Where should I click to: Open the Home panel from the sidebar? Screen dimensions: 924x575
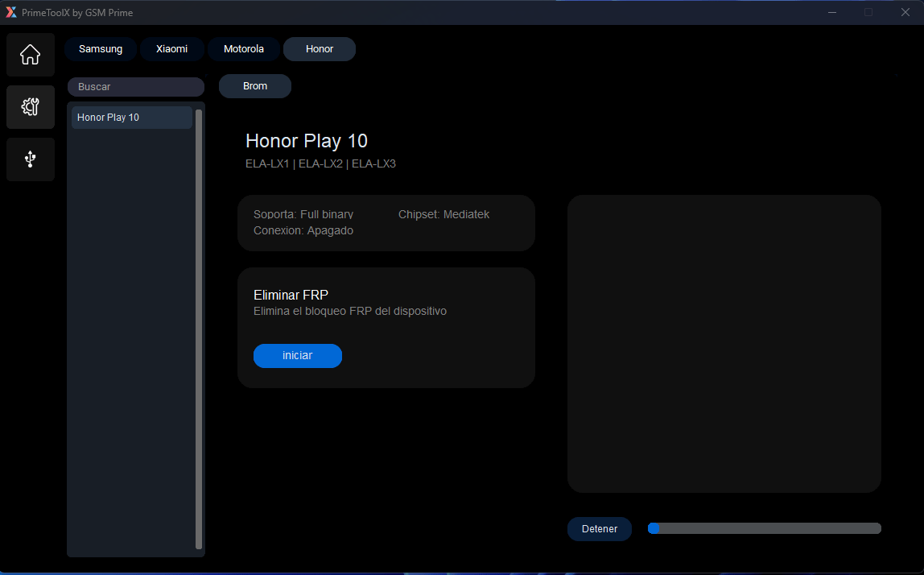pyautogui.click(x=30, y=54)
